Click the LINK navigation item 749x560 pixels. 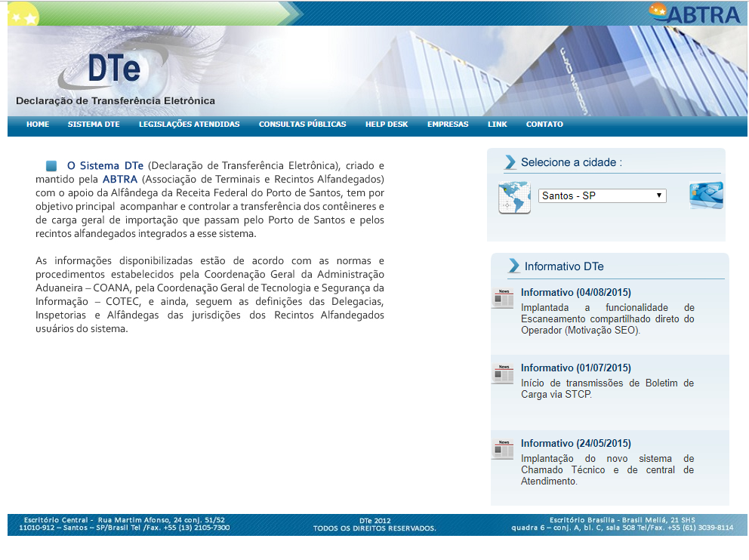497,125
